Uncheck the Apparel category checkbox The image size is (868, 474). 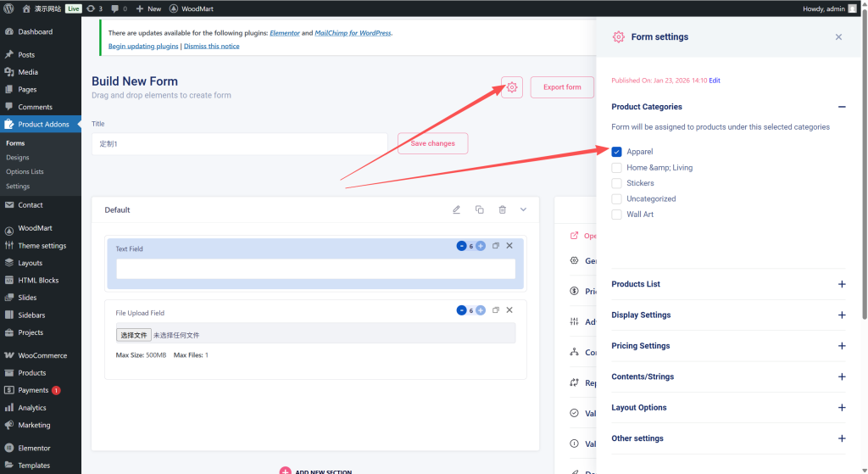coord(617,152)
